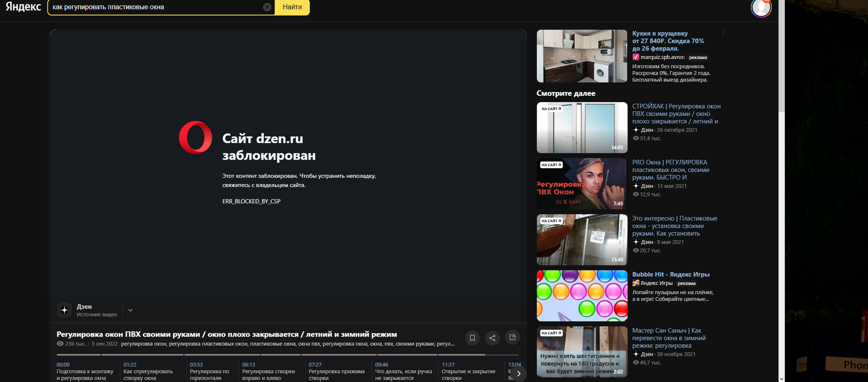Expand the Дзен video source dropdown

[131, 310]
